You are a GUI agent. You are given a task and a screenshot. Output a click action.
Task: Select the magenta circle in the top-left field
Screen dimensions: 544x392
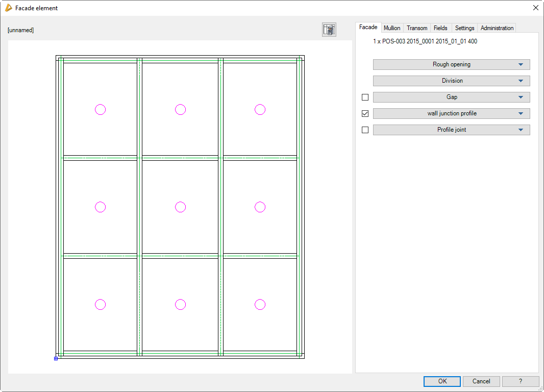(x=101, y=109)
